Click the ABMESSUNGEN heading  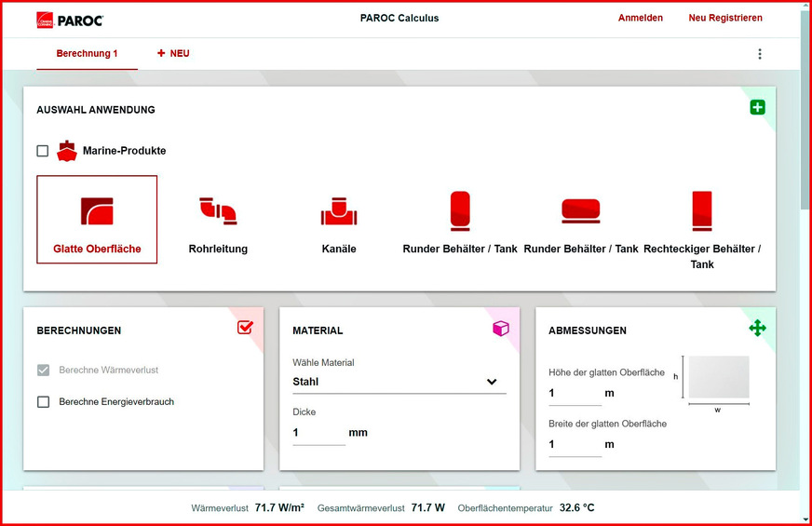[588, 330]
